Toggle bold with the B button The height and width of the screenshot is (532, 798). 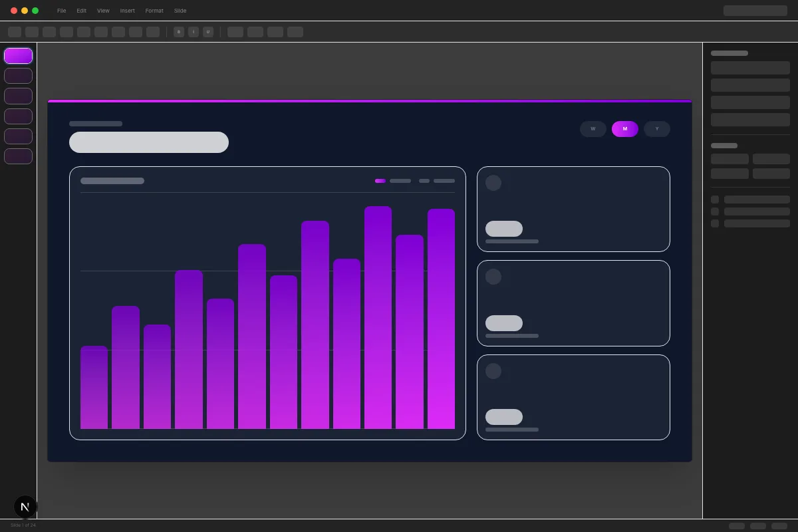tap(179, 32)
